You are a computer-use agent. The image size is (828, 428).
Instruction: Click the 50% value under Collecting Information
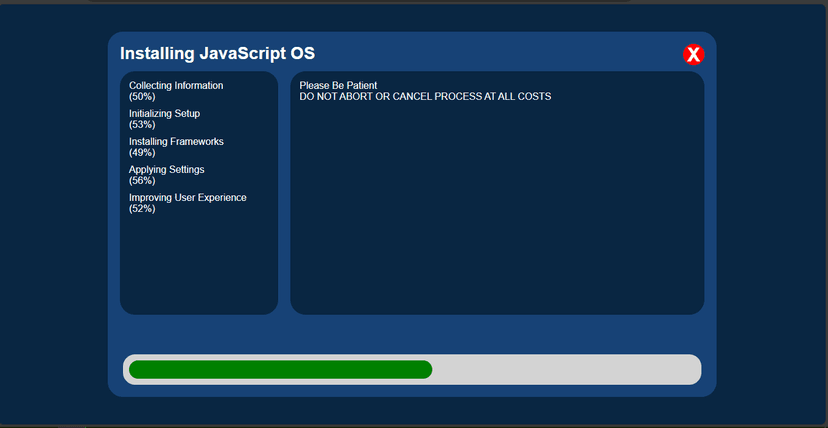tap(142, 97)
